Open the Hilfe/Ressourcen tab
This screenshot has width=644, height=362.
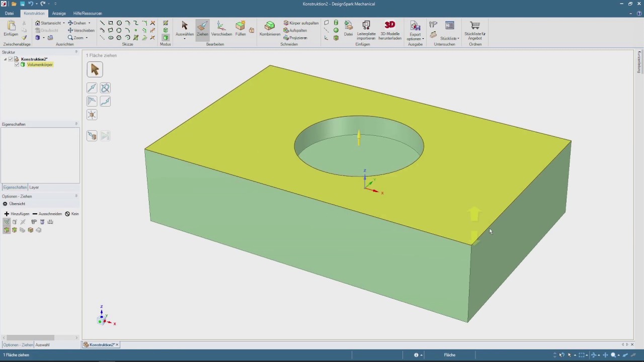[x=88, y=14]
